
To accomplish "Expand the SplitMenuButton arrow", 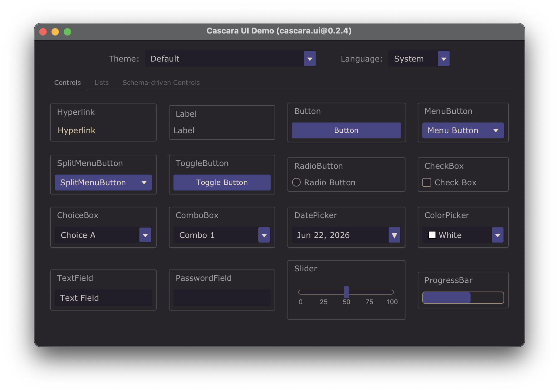I will (x=144, y=183).
